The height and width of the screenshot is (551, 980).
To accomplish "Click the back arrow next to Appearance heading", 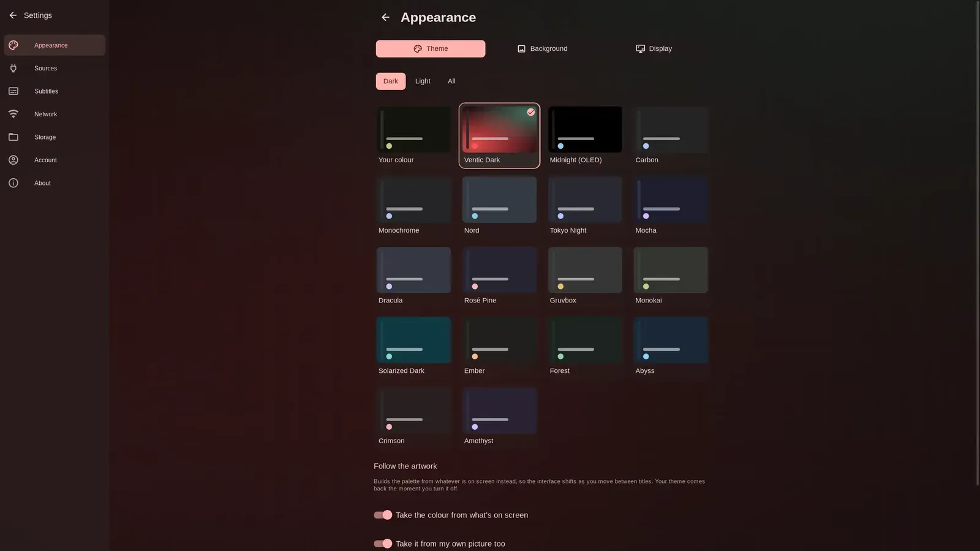I will pyautogui.click(x=385, y=17).
